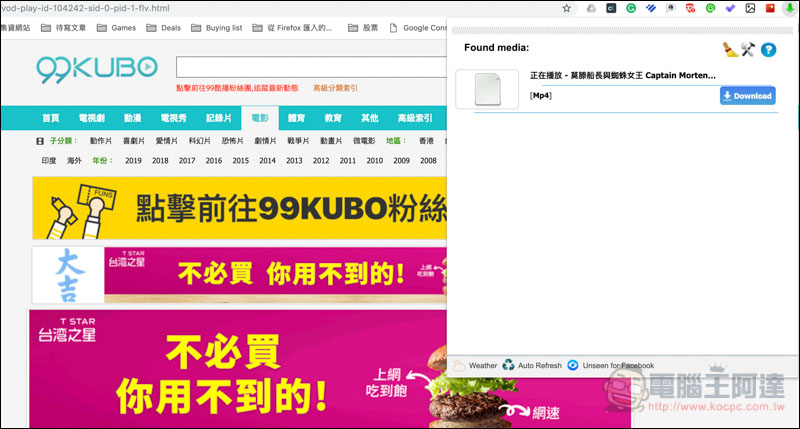Viewport: 800px width, 429px height.
Task: Filter by 愛情片 subcategory
Action: pos(166,141)
